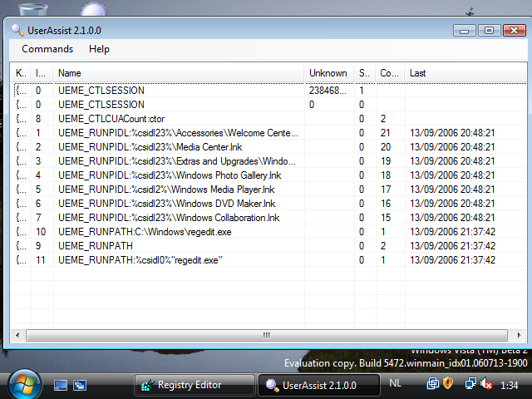Click the muted volume tray icon
532x399 pixels.
pos(486,384)
